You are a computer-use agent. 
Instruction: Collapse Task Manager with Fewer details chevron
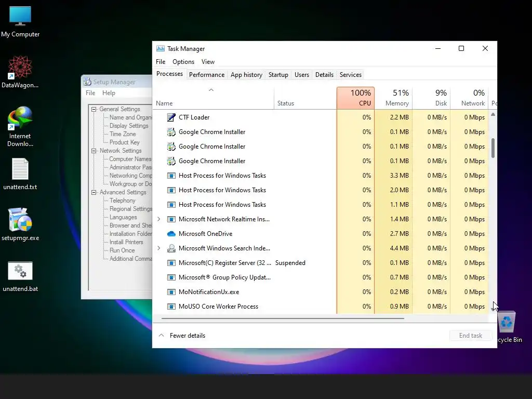point(162,335)
